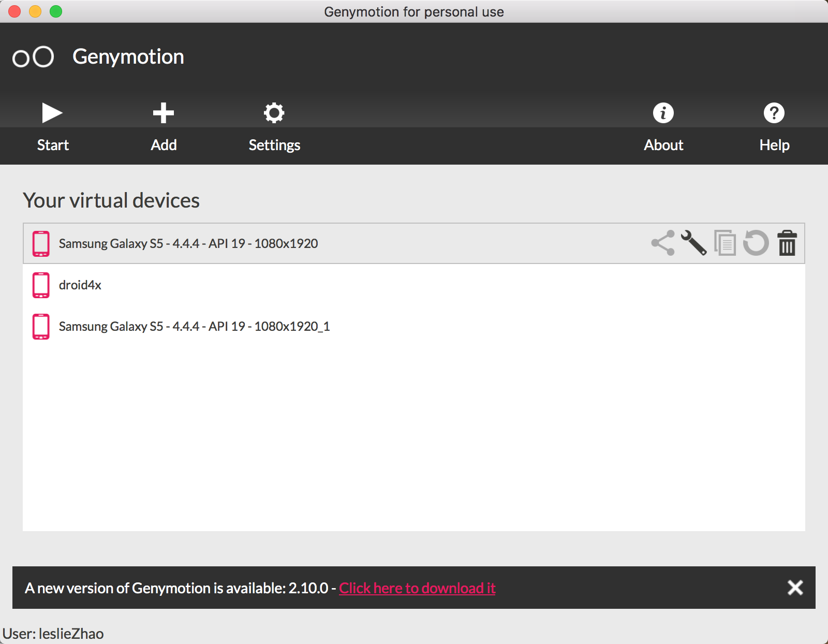The image size is (828, 644).
Task: Open wrench settings for Galaxy S5 device
Action: click(693, 243)
